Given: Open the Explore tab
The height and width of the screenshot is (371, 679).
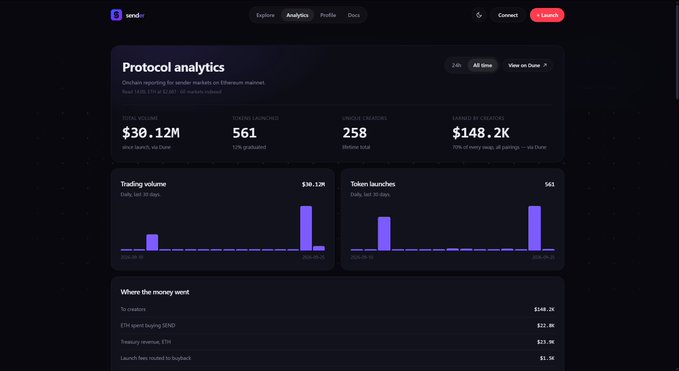Looking at the screenshot, I should [265, 15].
